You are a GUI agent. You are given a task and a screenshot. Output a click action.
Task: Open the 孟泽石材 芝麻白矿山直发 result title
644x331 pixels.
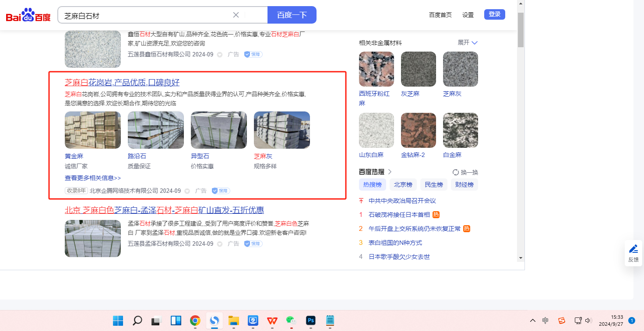tap(164, 210)
